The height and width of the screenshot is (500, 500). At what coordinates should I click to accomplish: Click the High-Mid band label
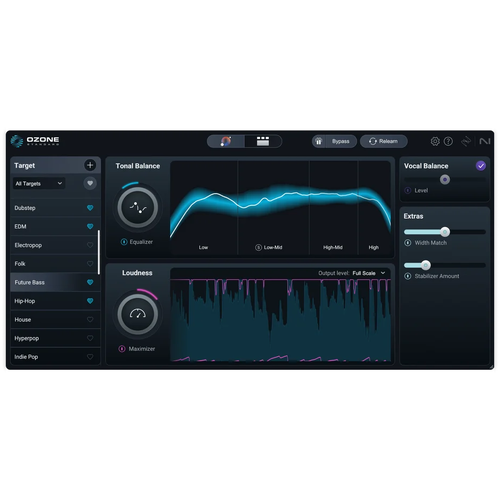pos(333,247)
